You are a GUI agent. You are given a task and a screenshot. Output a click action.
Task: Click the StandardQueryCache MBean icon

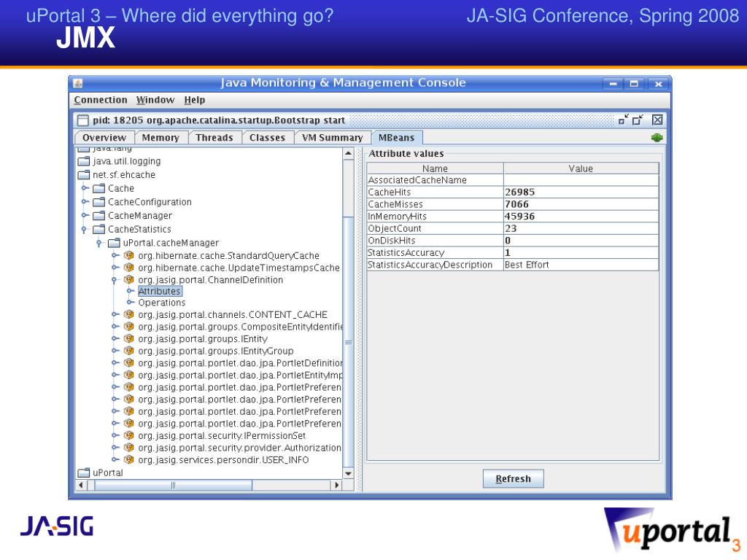[128, 255]
